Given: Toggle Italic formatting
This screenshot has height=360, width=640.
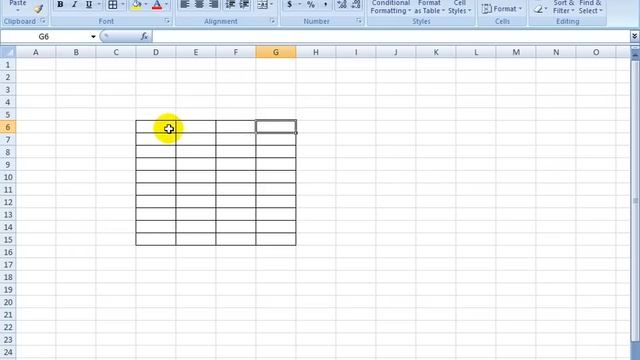Looking at the screenshot, I should (74, 4).
